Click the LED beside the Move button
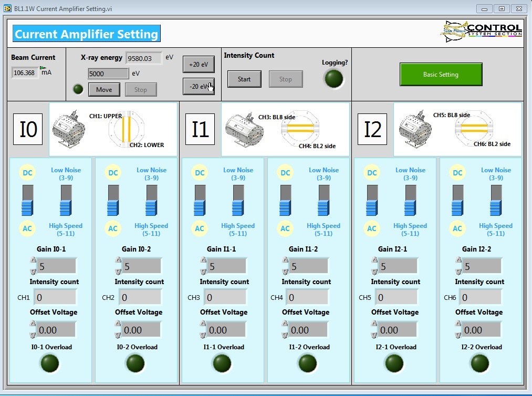532x396 pixels. point(78,89)
